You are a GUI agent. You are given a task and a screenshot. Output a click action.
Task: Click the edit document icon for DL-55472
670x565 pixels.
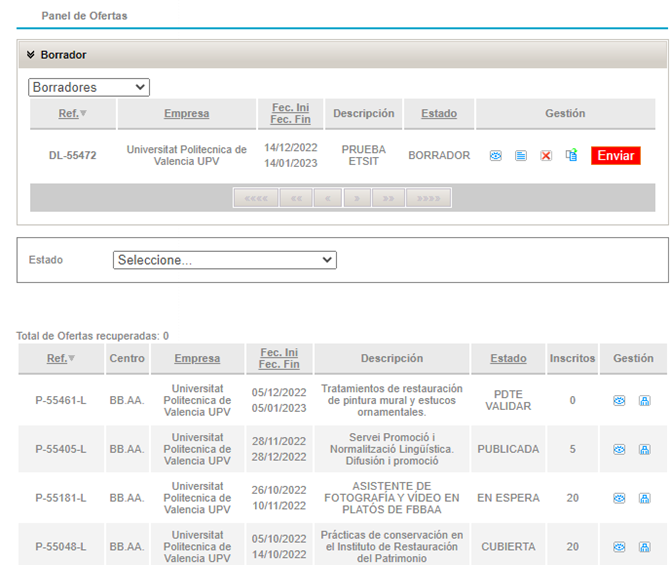tap(520, 156)
